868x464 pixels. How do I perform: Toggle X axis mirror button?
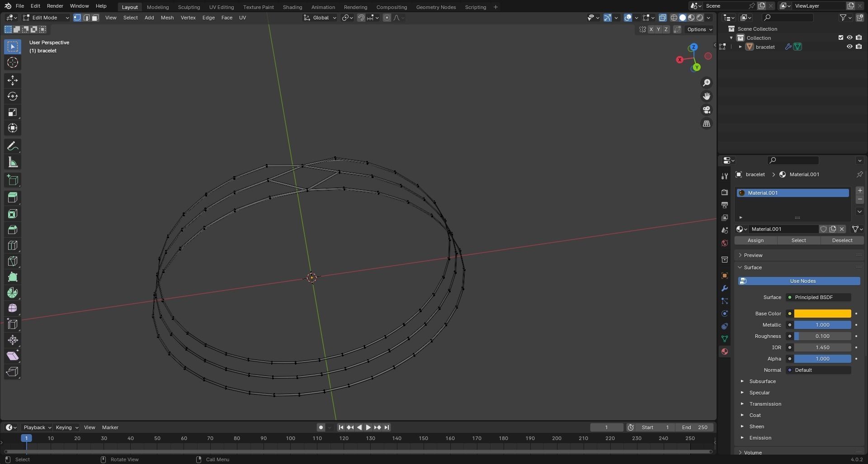[x=651, y=29]
